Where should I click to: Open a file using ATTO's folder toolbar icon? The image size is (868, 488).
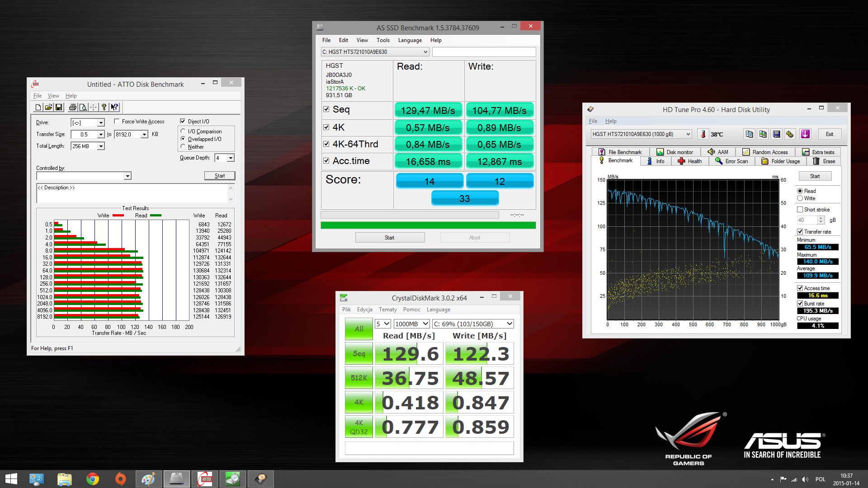[x=49, y=107]
